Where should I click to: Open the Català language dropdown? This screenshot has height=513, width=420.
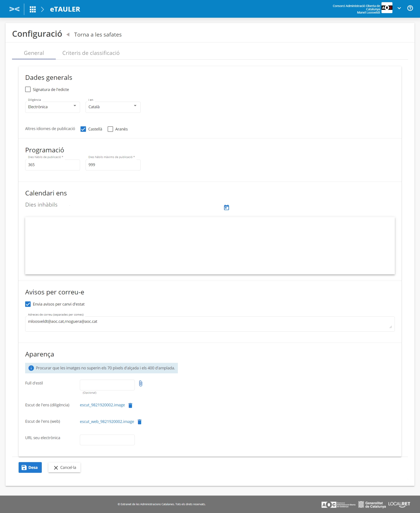[113, 107]
